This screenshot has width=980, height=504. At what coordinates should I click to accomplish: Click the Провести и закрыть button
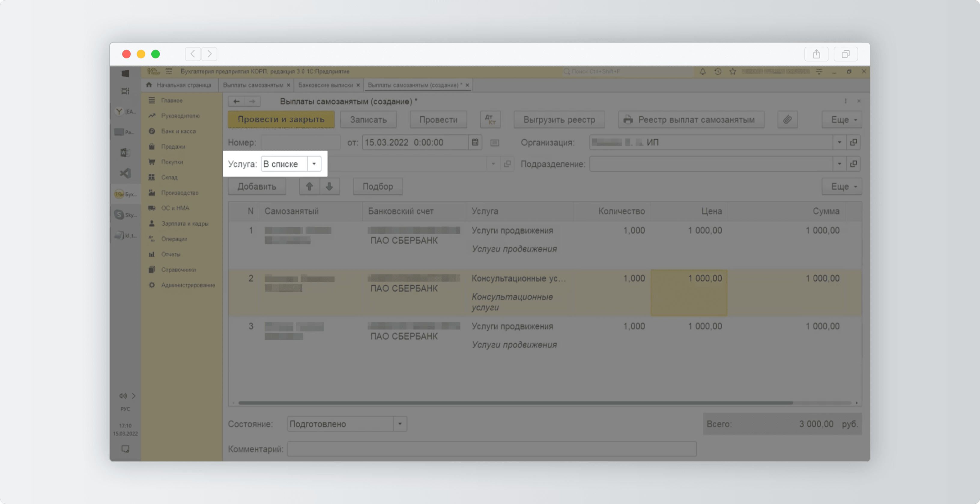coord(281,120)
